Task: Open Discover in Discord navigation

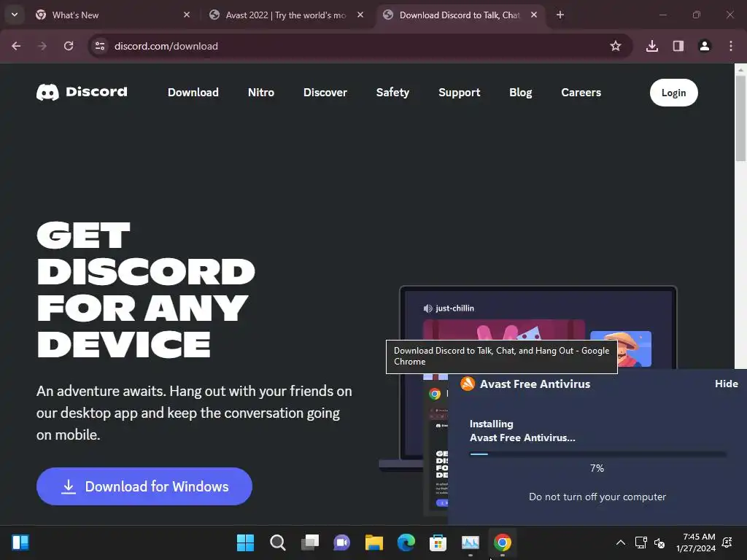Action: click(x=325, y=93)
